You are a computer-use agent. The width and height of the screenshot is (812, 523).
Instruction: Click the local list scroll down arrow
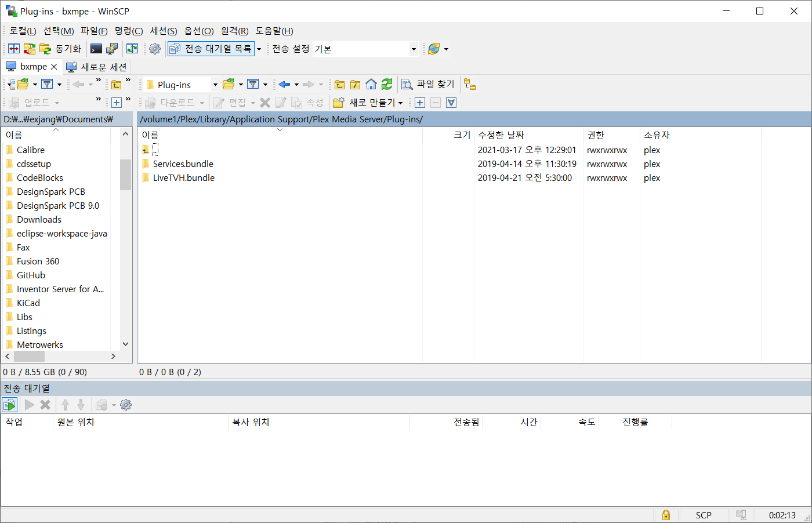pos(126,344)
